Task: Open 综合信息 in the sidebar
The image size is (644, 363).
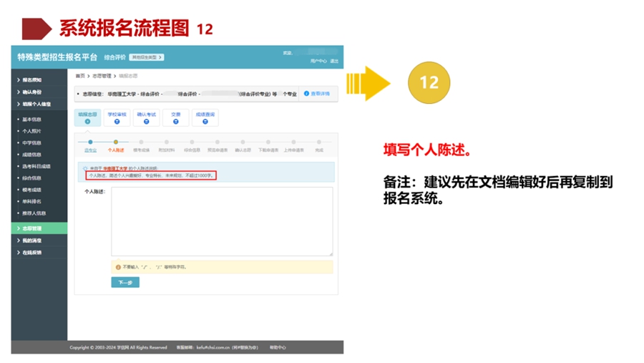Action: pyautogui.click(x=31, y=178)
